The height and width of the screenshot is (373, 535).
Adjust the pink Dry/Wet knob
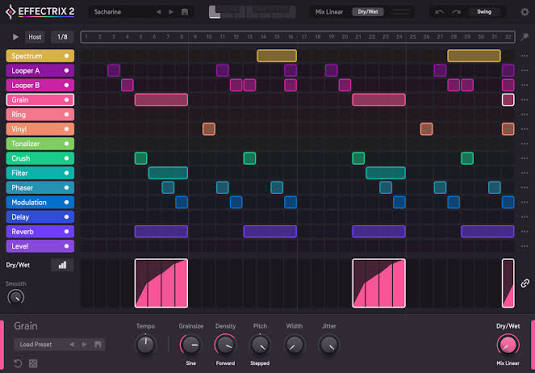508,345
